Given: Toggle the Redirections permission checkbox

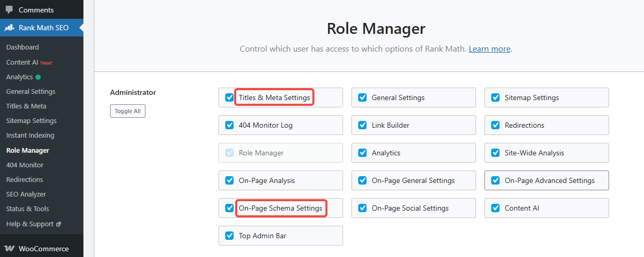Looking at the screenshot, I should [x=495, y=125].
